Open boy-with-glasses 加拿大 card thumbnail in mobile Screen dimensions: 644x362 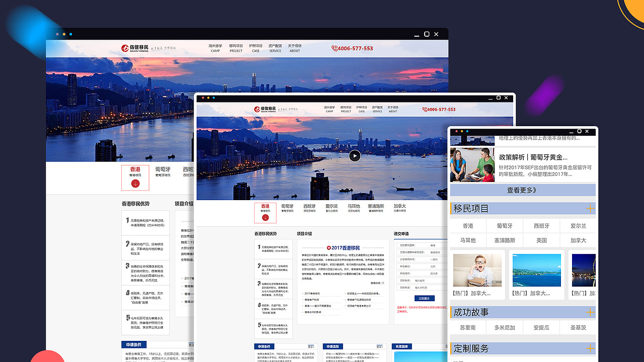[477, 270]
